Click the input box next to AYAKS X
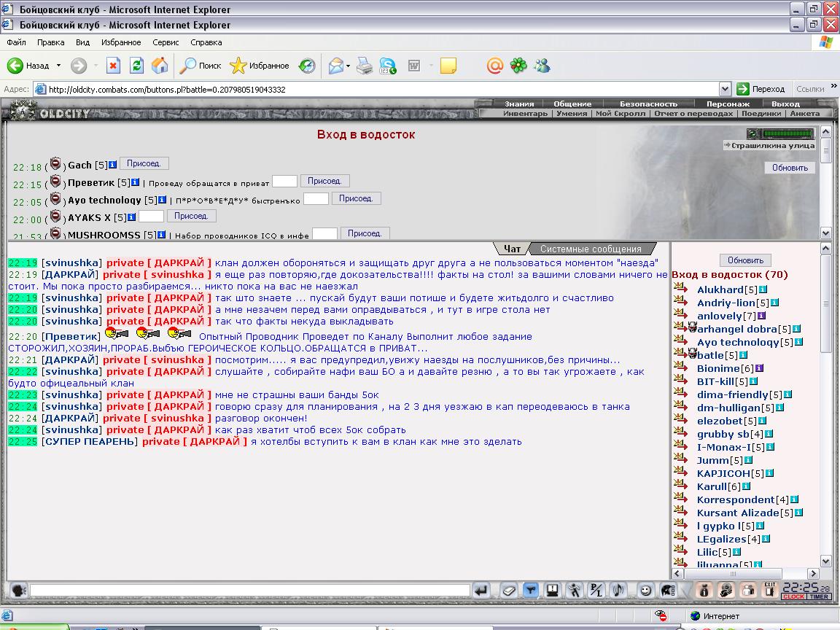The width and height of the screenshot is (840, 630). point(151,217)
